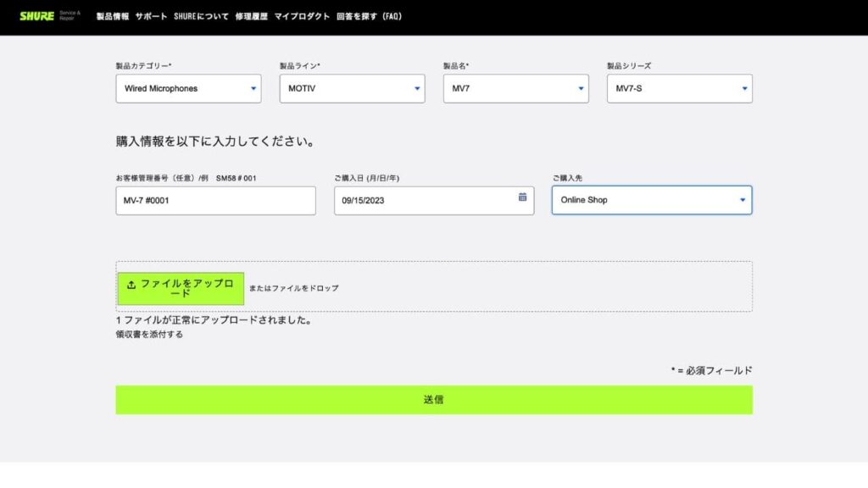Open the 修理履歴 page

point(251,16)
